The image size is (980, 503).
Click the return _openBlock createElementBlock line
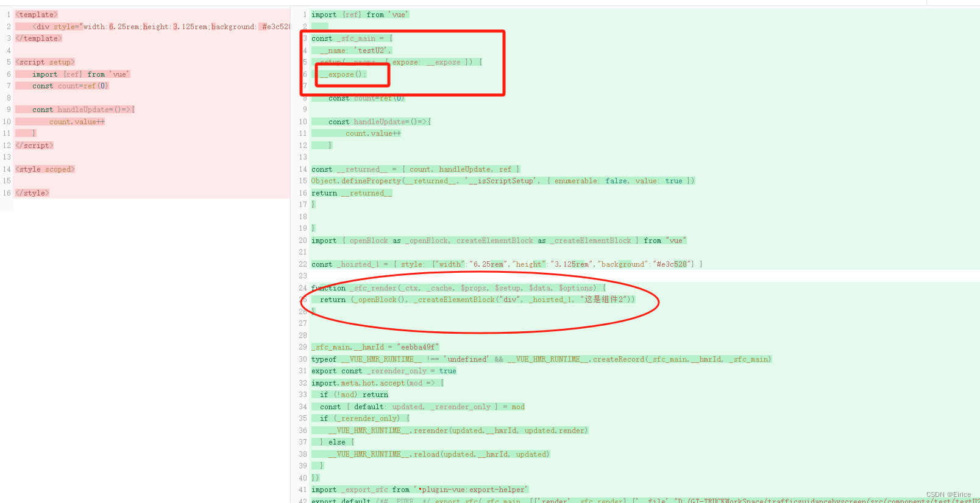[x=478, y=300]
